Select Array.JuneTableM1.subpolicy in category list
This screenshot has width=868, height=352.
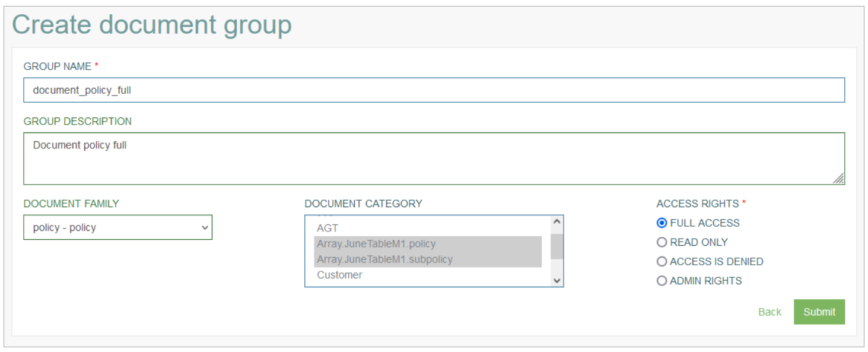tap(428, 259)
